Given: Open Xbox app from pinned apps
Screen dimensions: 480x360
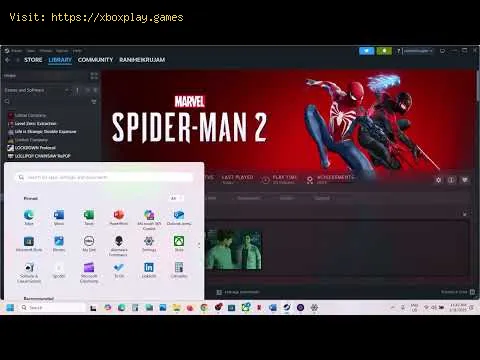Looking at the screenshot, I should (x=179, y=244).
